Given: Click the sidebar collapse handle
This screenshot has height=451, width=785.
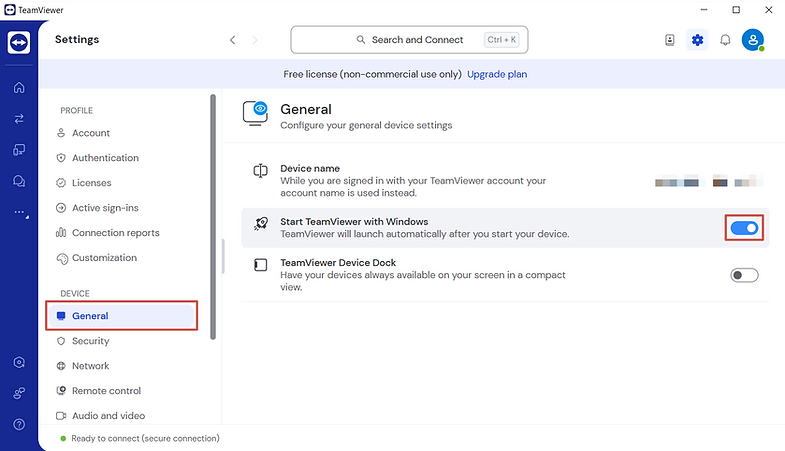Looking at the screenshot, I should point(223,256).
